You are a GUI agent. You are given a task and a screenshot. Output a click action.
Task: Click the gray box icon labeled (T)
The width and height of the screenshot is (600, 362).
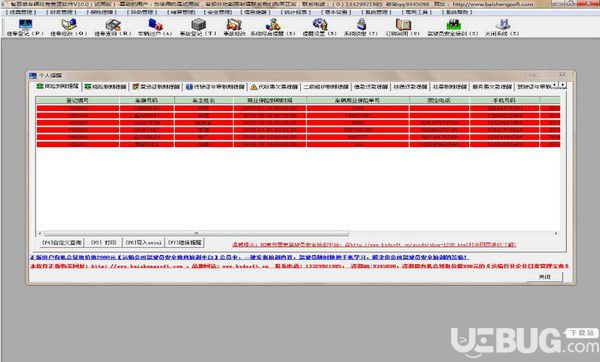(x=198, y=28)
